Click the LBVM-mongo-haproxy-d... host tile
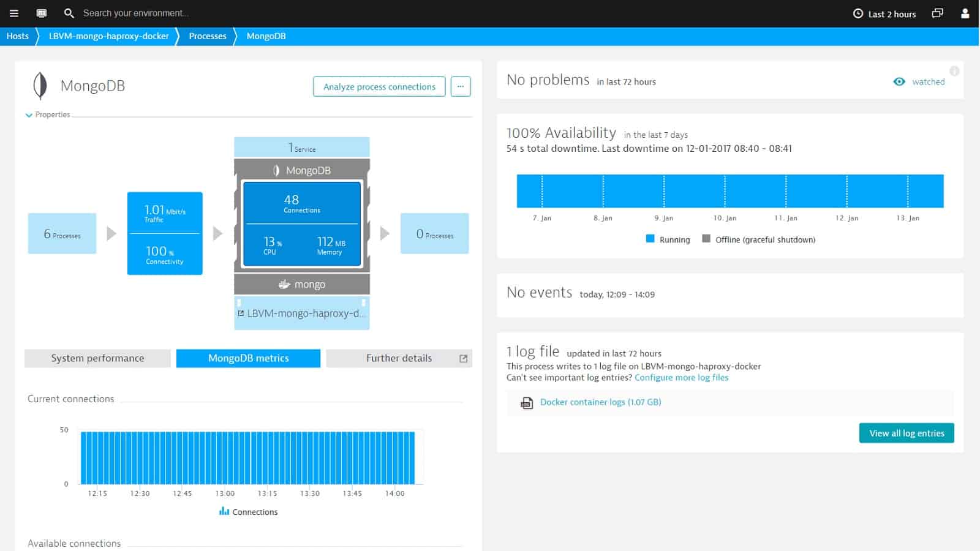This screenshot has width=980, height=551. pyautogui.click(x=302, y=313)
